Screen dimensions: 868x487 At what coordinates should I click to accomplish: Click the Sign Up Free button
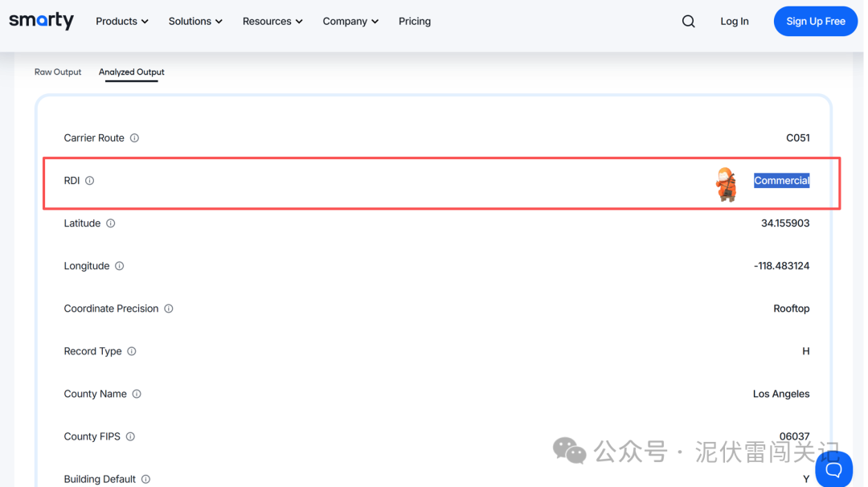pyautogui.click(x=816, y=21)
